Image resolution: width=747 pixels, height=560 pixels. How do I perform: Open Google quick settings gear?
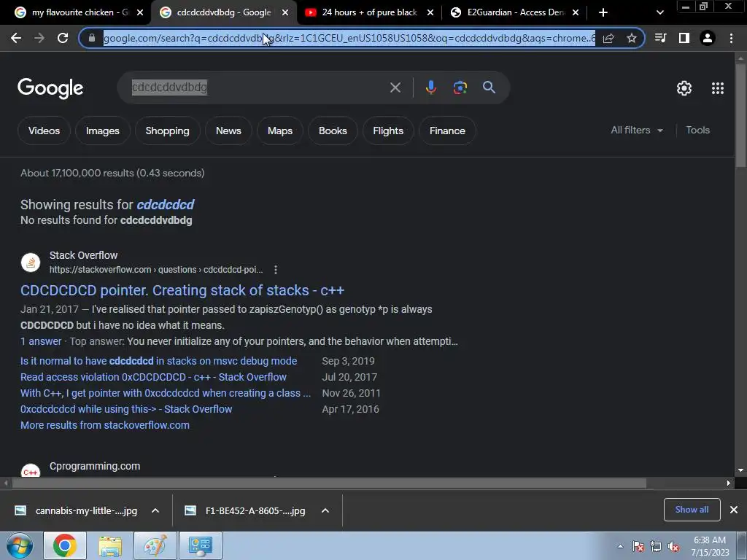[684, 88]
